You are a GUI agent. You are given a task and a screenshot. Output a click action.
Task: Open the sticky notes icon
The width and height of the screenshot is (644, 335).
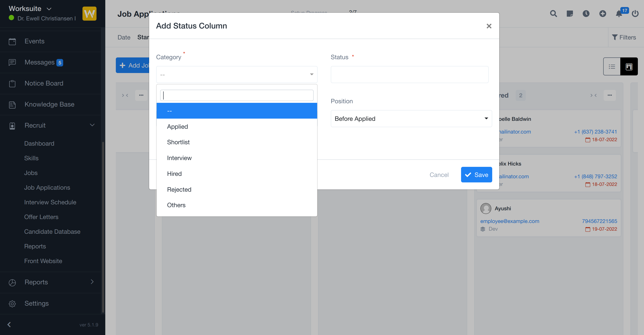click(570, 14)
